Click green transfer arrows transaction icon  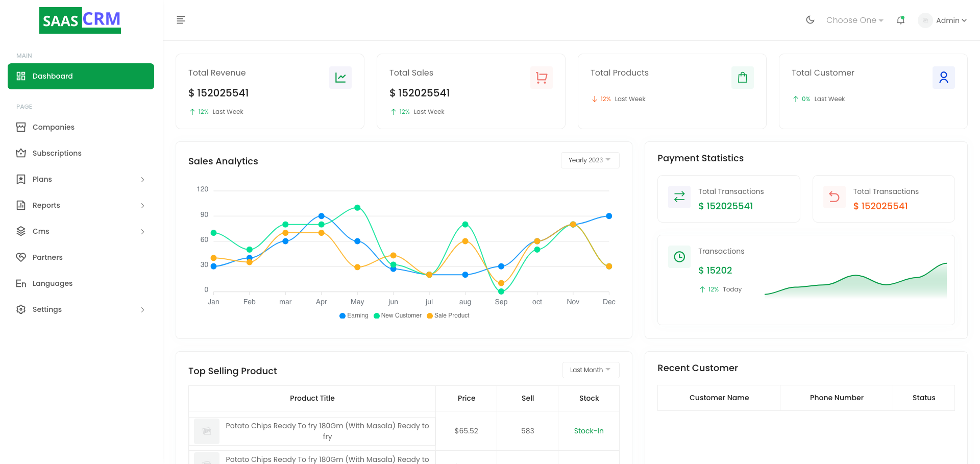(679, 197)
